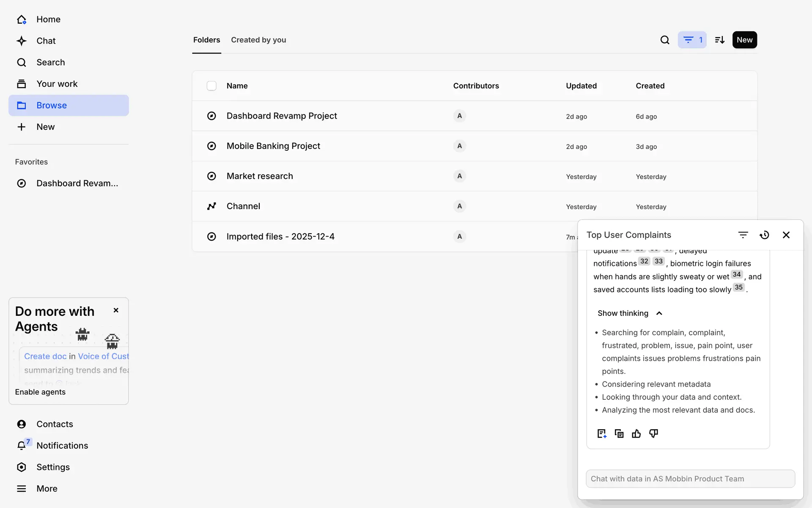
Task: Click the thumbs down feedback icon
Action: pyautogui.click(x=653, y=433)
